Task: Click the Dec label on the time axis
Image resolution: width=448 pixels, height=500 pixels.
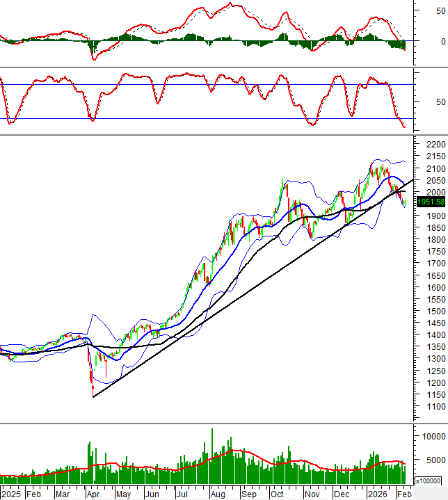Action: pyautogui.click(x=341, y=493)
